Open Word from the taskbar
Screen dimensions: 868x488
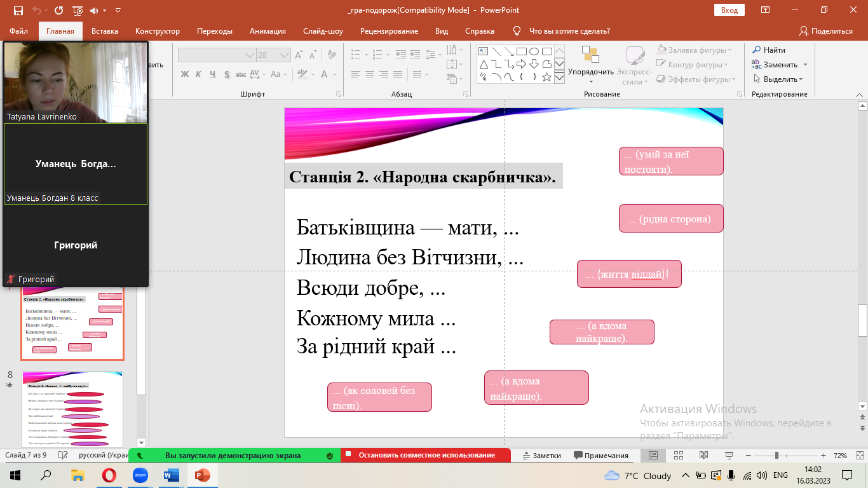click(x=171, y=475)
